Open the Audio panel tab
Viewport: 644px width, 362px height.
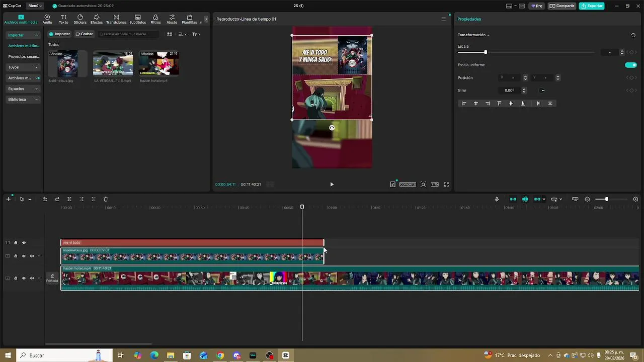point(47,19)
